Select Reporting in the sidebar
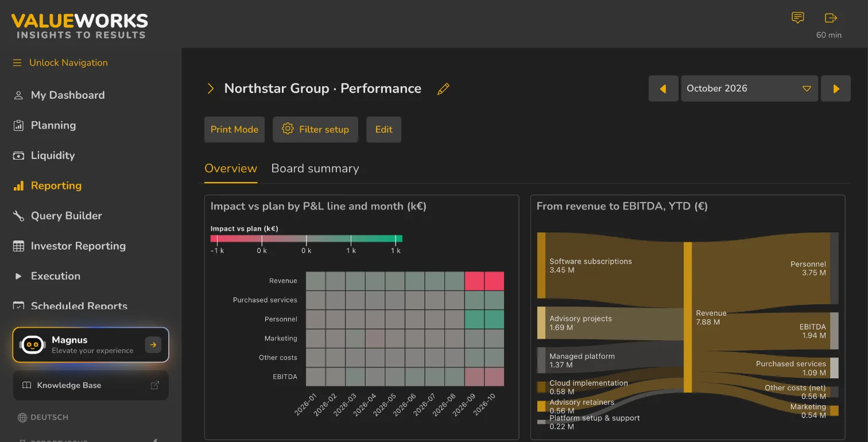Image resolution: width=868 pixels, height=442 pixels. [x=56, y=185]
